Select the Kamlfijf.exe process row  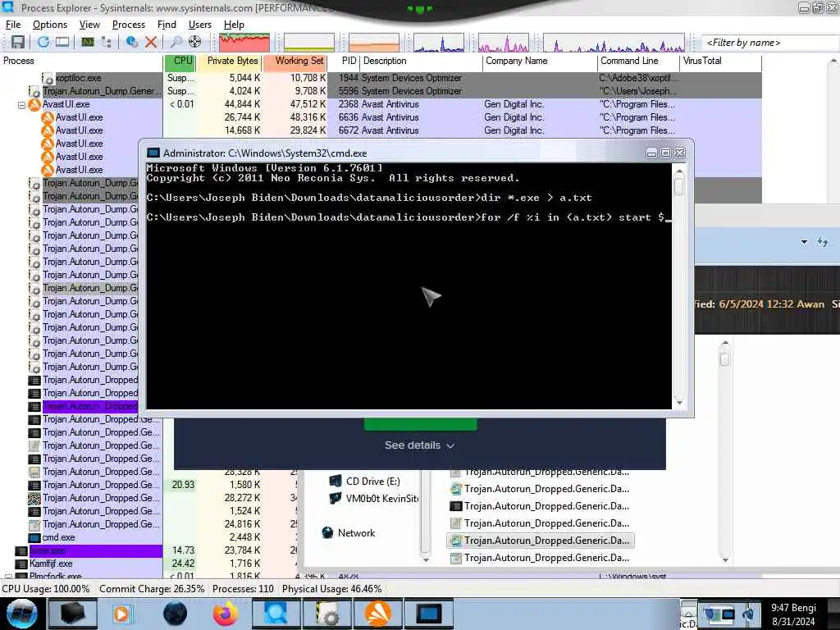coord(51,564)
